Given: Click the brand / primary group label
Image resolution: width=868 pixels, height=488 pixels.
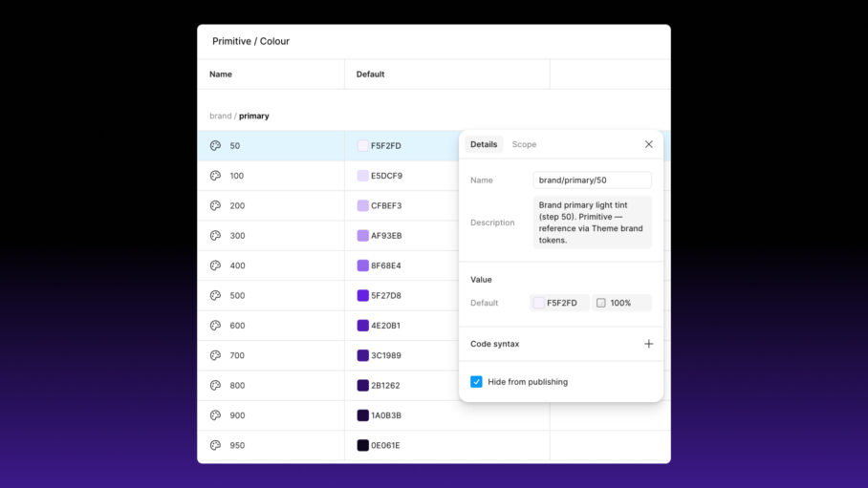Looking at the screenshot, I should click(x=239, y=116).
